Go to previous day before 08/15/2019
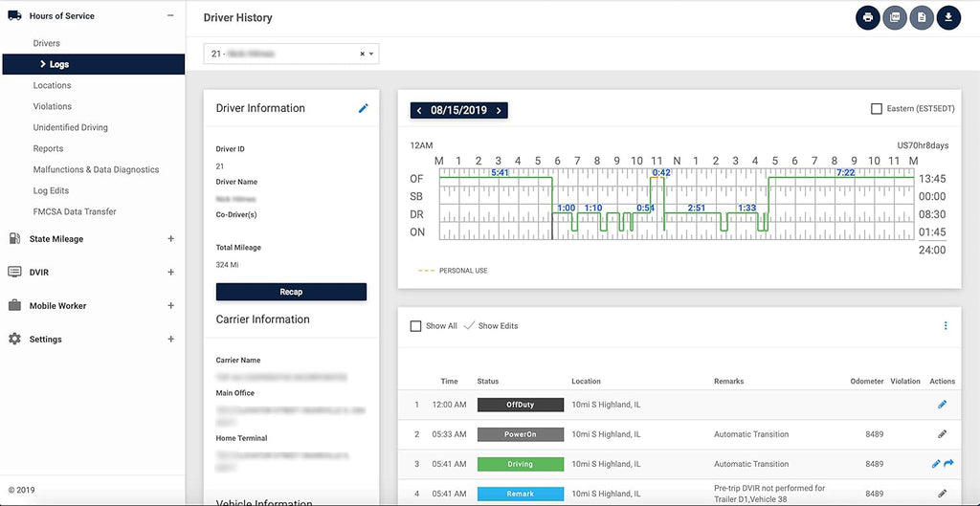980x506 pixels. tap(419, 111)
